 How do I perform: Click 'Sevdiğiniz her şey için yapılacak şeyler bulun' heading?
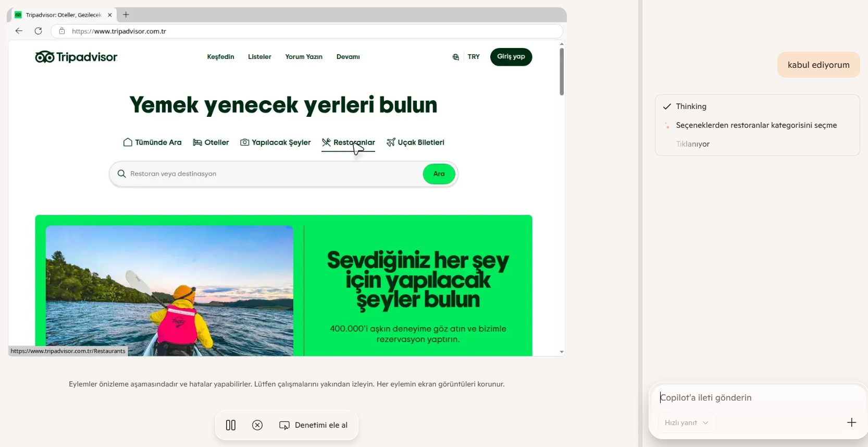418,280
